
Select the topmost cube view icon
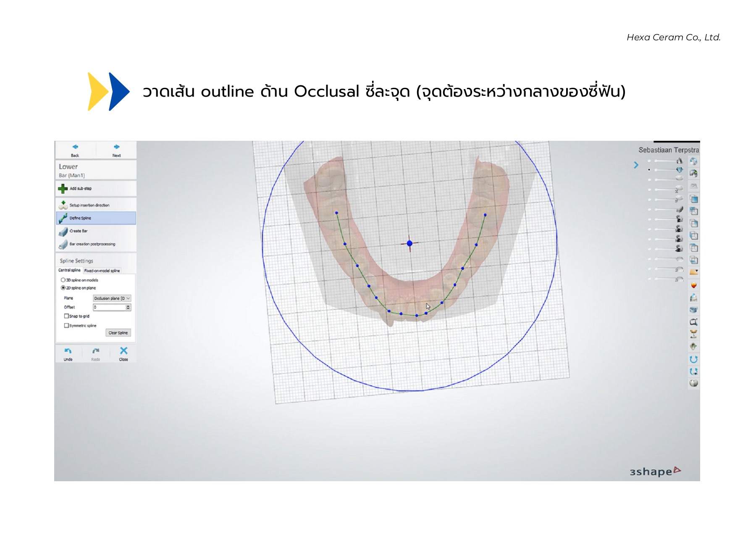pos(694,199)
